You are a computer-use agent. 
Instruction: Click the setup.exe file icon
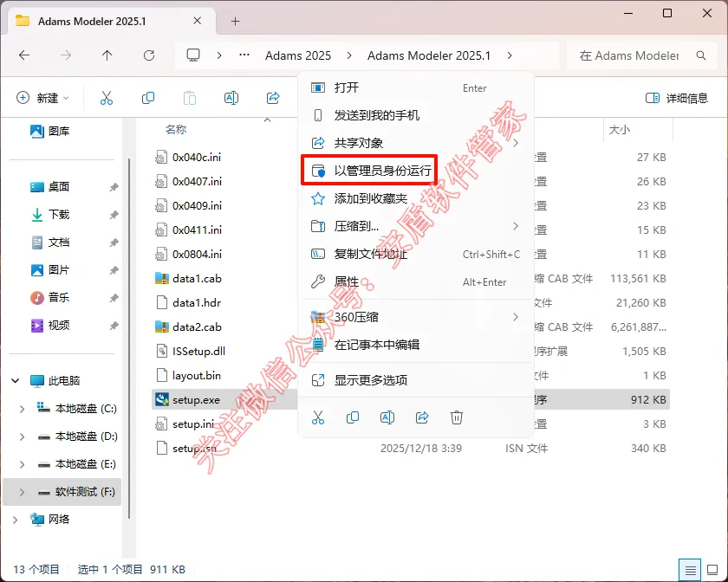pyautogui.click(x=161, y=399)
